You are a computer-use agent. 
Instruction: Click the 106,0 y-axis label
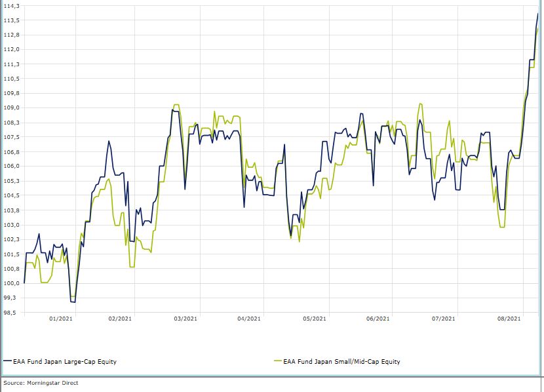click(x=12, y=167)
